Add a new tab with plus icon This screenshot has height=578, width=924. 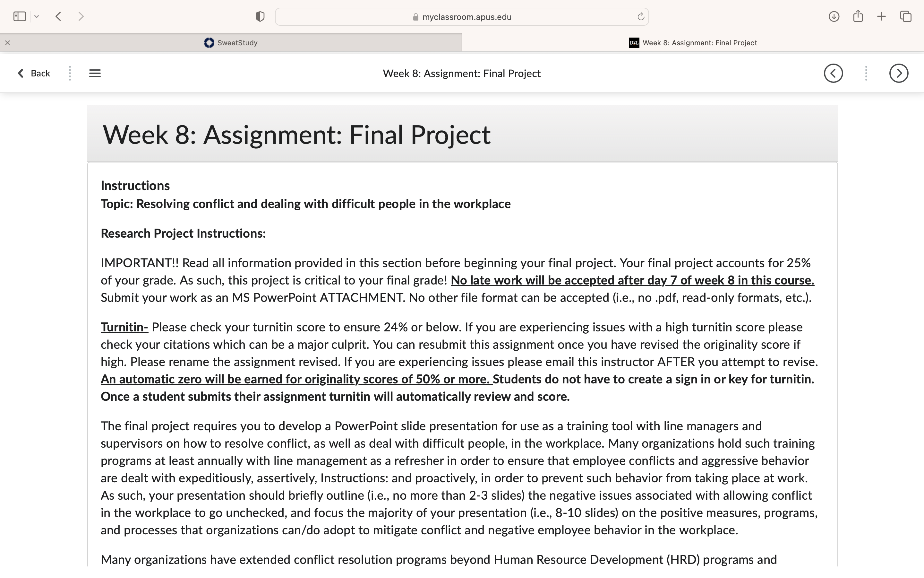point(882,16)
